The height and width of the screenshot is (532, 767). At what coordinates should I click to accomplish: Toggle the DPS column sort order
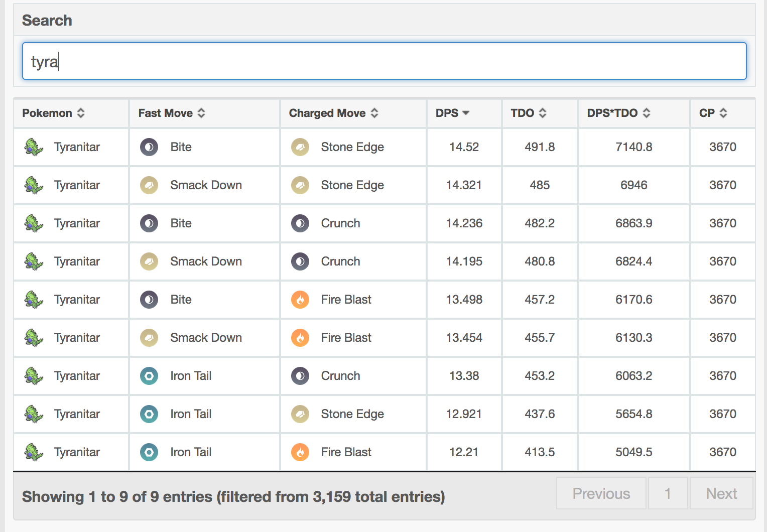click(x=464, y=113)
